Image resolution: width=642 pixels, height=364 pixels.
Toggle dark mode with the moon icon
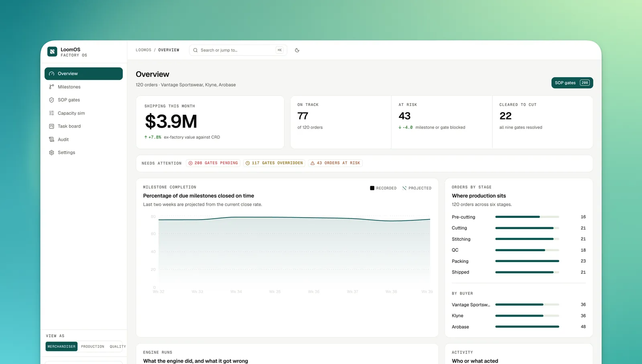click(297, 50)
